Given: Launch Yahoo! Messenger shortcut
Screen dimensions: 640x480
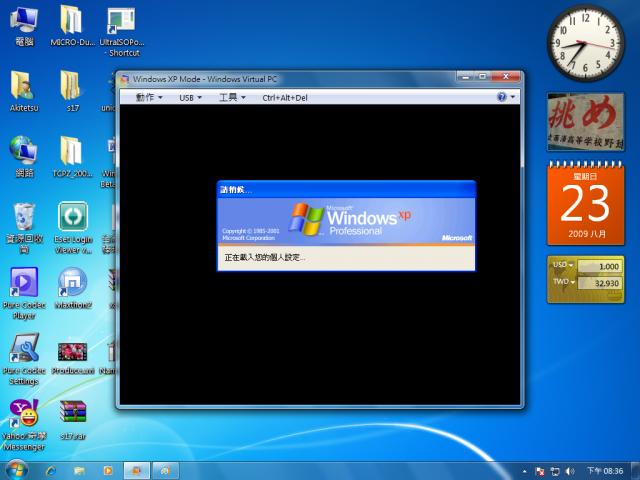Looking at the screenshot, I should tap(24, 424).
